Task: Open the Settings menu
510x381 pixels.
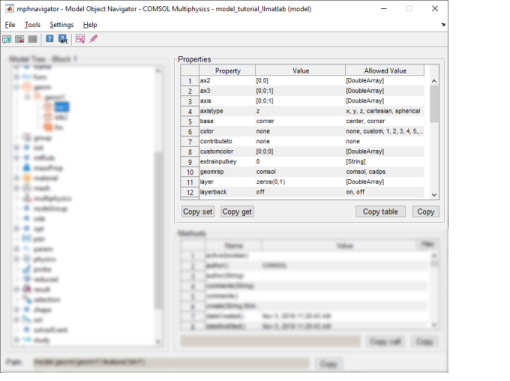Action: click(x=61, y=25)
